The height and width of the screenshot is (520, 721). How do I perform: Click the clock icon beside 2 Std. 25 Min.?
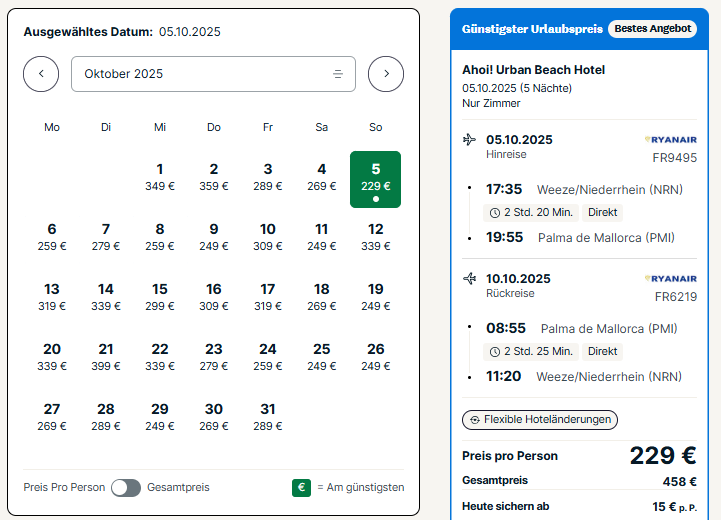(x=495, y=352)
